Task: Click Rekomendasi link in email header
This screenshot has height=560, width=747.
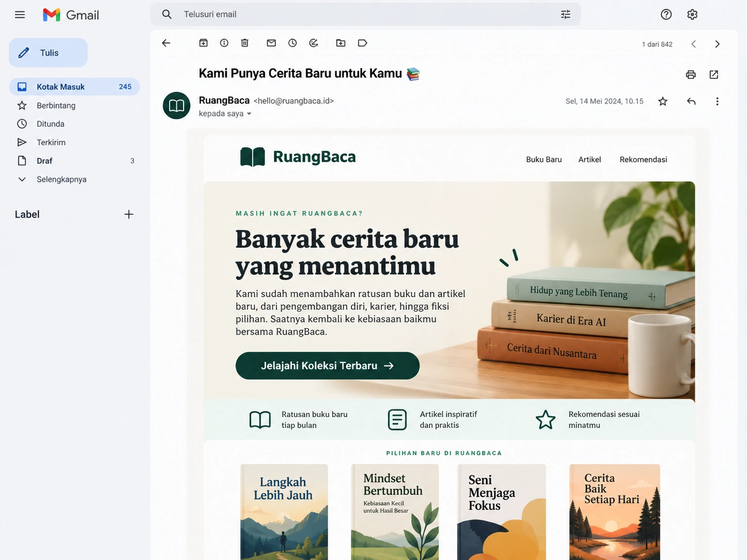Action: click(x=643, y=160)
